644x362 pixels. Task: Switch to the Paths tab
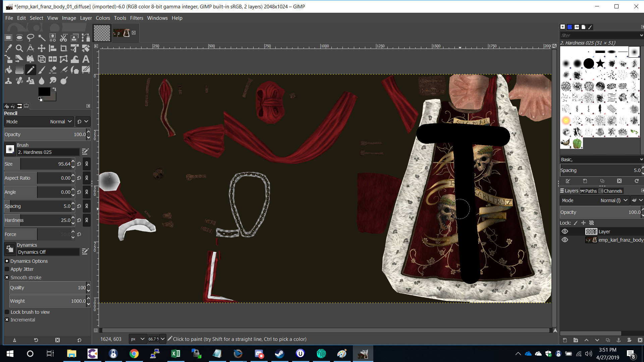coord(589,191)
